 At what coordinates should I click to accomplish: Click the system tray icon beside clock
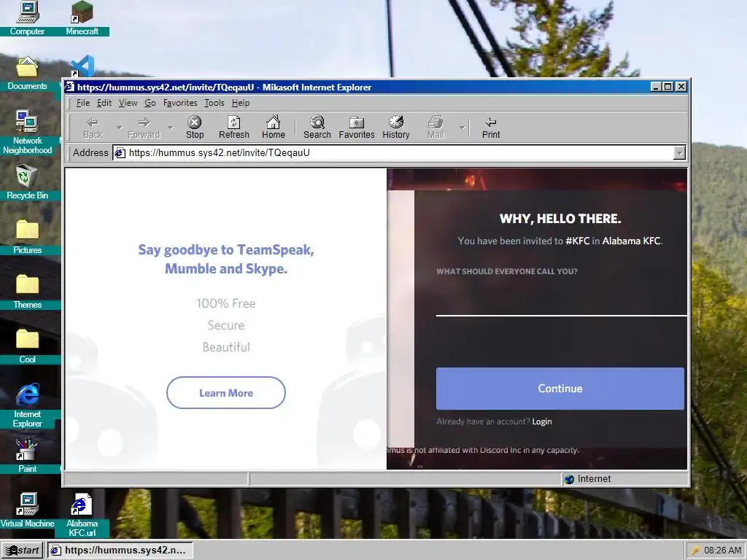pos(695,551)
